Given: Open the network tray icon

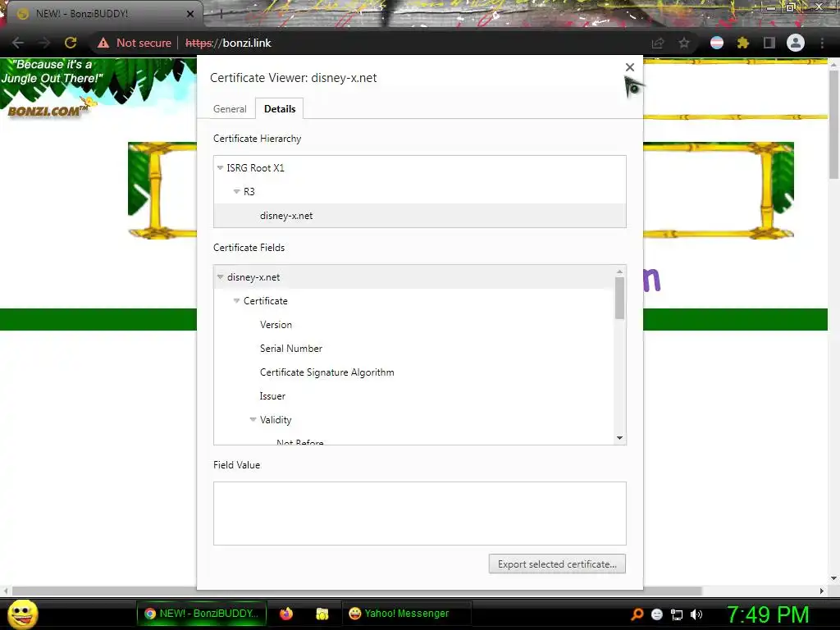Looking at the screenshot, I should pyautogui.click(x=677, y=614).
